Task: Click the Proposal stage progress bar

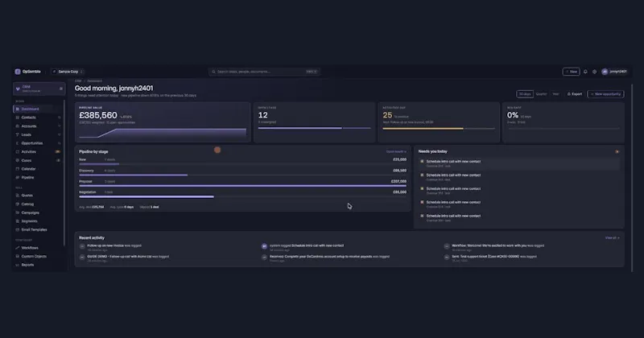Action: [x=243, y=186]
